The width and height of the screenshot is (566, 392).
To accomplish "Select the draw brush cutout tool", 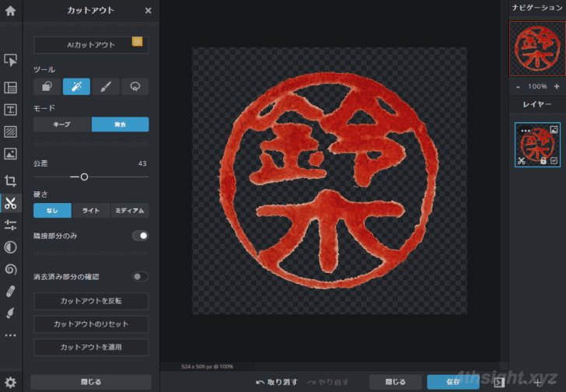I will 106,86.
